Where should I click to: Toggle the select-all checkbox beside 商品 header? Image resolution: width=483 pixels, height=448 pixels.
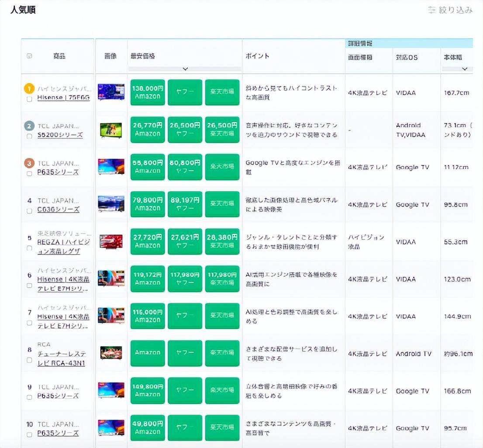(30, 56)
